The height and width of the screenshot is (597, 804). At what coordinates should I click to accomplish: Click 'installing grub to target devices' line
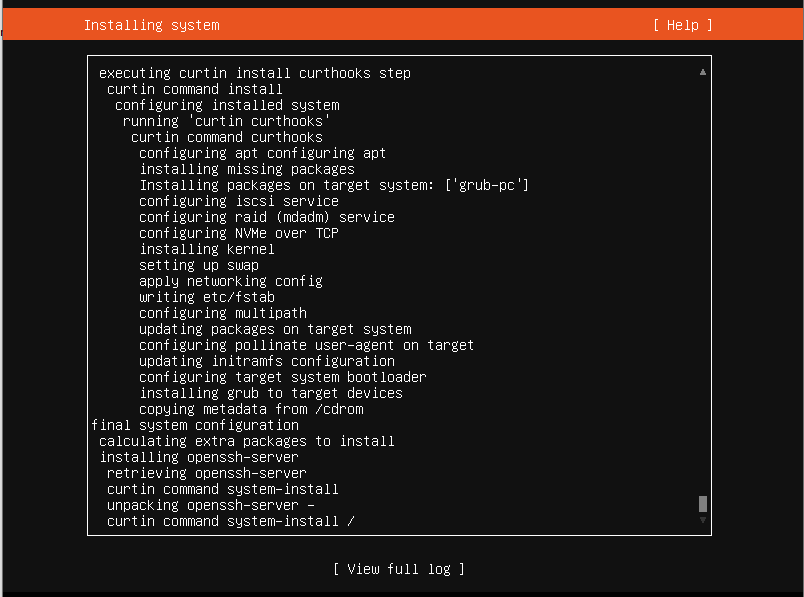(271, 393)
